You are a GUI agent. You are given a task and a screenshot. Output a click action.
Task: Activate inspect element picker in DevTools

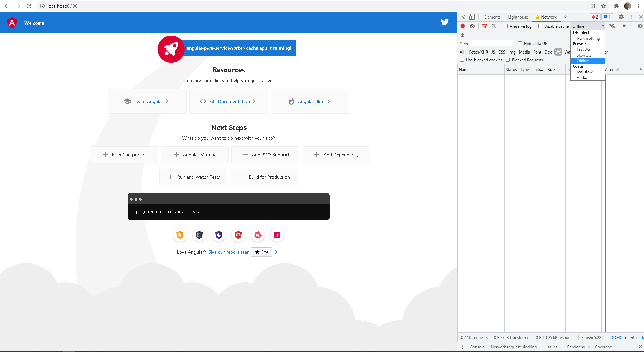point(463,17)
